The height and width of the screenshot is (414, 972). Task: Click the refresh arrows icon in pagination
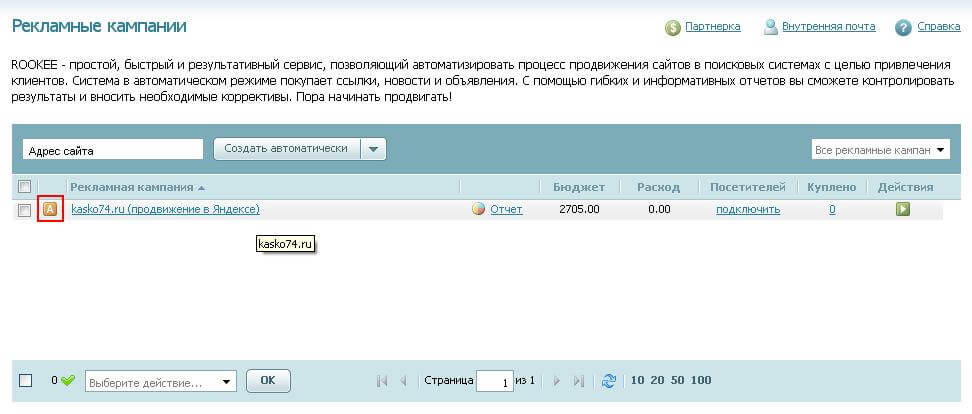pyautogui.click(x=609, y=381)
